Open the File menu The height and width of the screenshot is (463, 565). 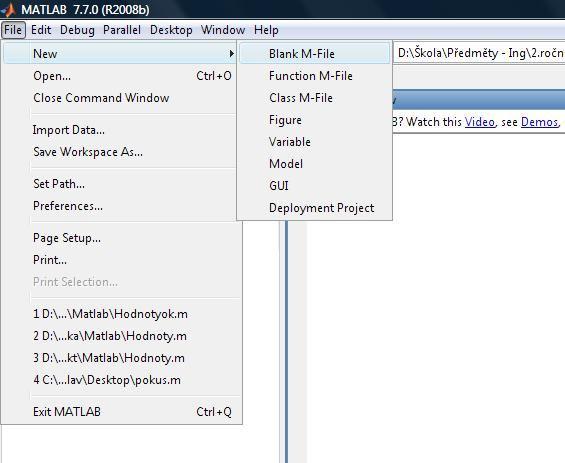[x=13, y=30]
